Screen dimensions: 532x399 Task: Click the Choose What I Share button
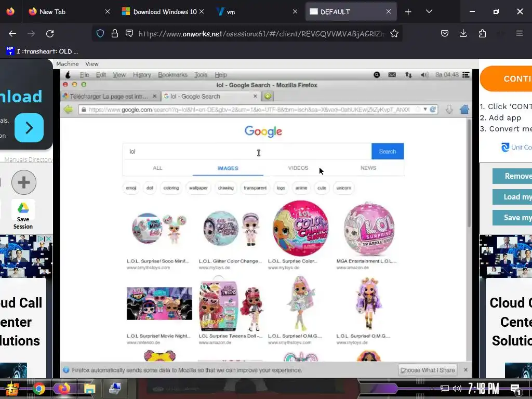tap(428, 370)
